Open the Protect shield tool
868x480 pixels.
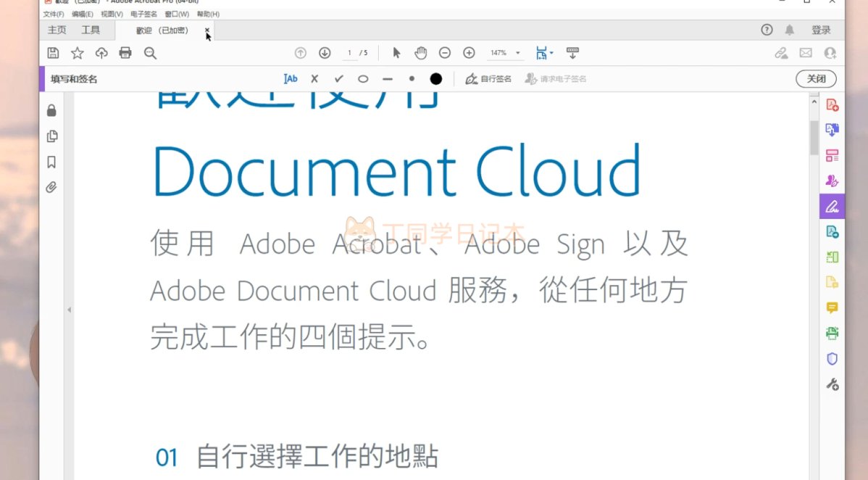832,359
